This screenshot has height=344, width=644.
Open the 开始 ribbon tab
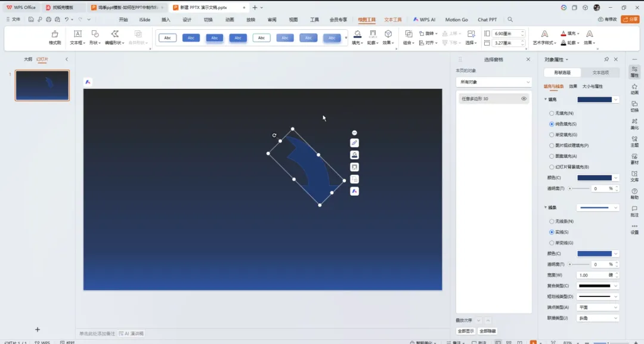pyautogui.click(x=123, y=20)
